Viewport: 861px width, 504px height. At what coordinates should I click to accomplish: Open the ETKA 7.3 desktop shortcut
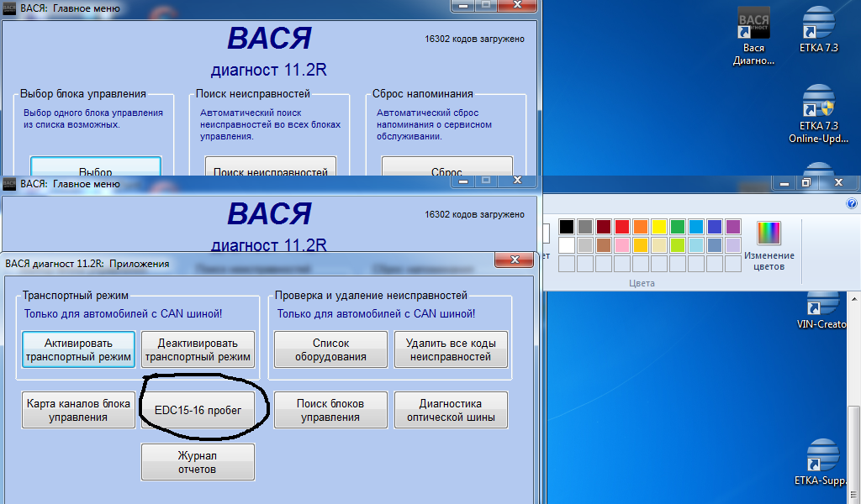click(818, 30)
